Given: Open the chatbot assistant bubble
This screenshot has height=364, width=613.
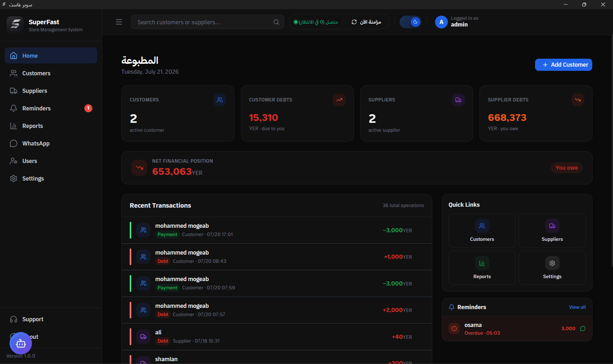Looking at the screenshot, I should 21,343.
